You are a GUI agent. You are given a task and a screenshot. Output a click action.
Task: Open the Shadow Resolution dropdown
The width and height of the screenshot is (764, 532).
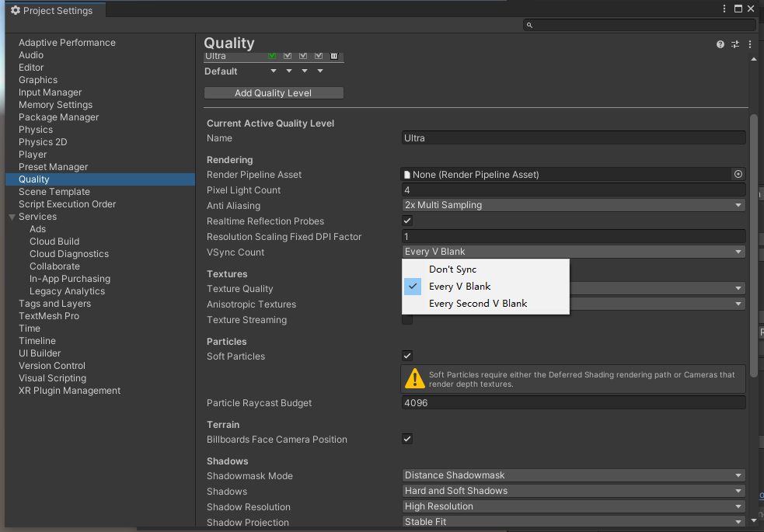pos(574,506)
